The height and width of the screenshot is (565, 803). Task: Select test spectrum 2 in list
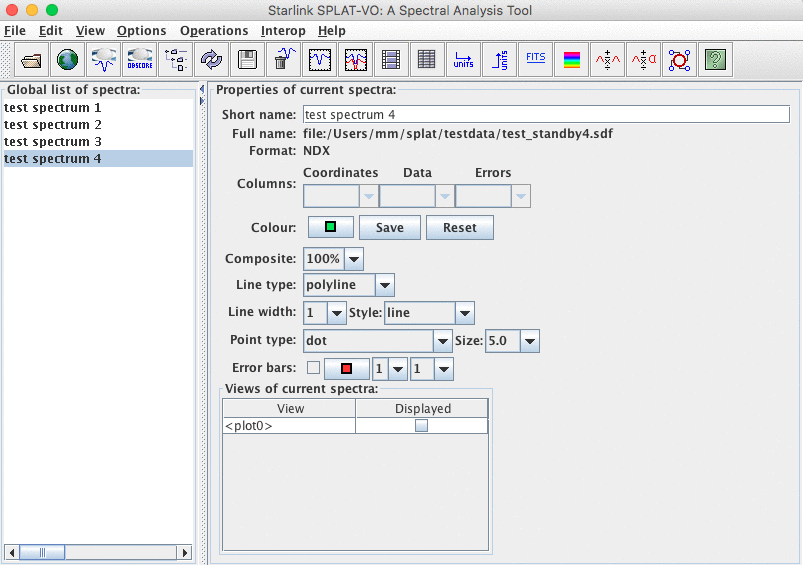pyautogui.click(x=98, y=124)
